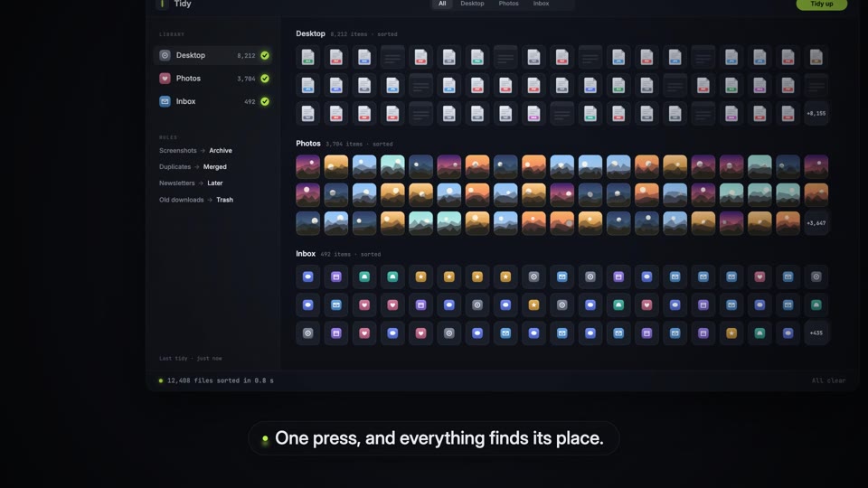The height and width of the screenshot is (488, 868).
Task: Switch to the Inbox tab at top
Action: click(x=541, y=4)
